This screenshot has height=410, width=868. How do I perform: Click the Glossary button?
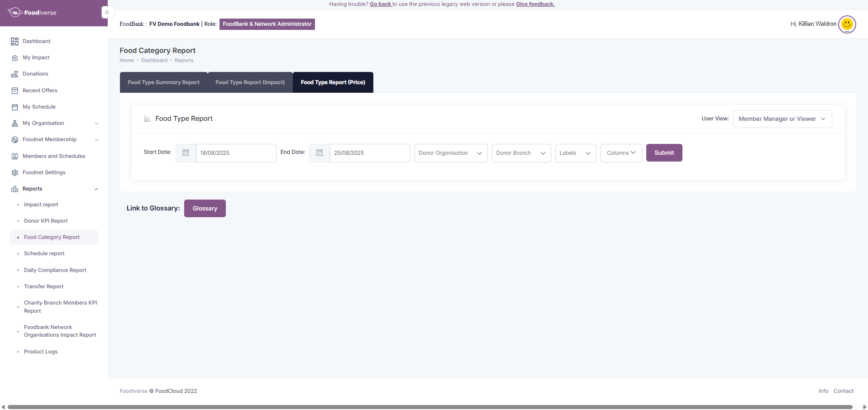[x=205, y=209]
